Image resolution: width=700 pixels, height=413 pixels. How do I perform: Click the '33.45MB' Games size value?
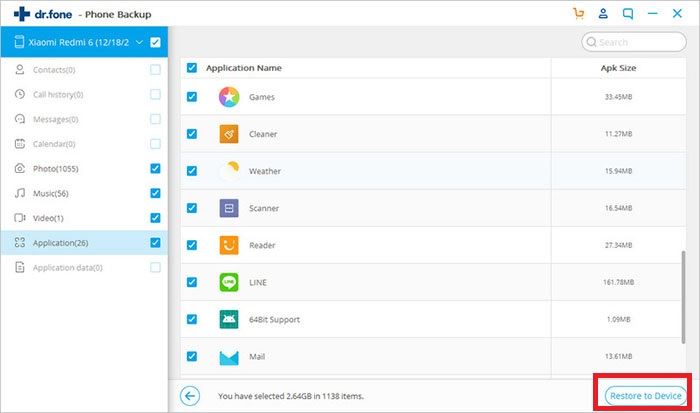pos(618,97)
